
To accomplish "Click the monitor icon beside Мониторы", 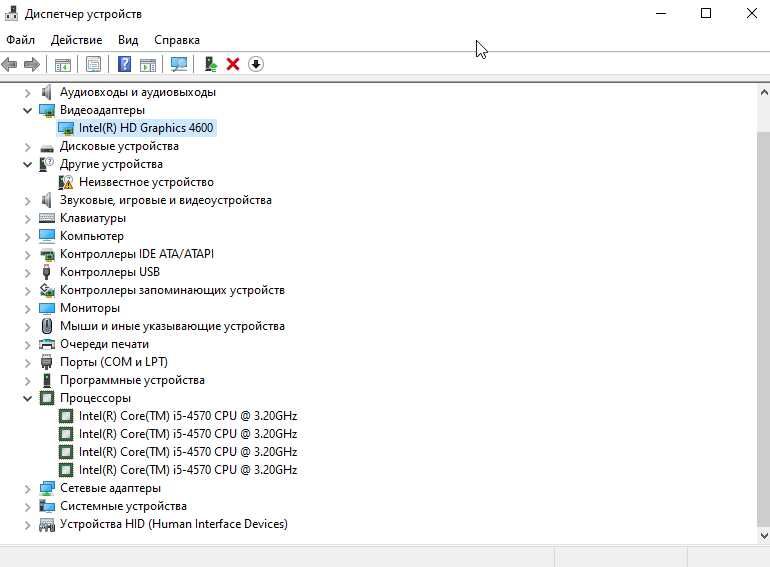I will 47,308.
